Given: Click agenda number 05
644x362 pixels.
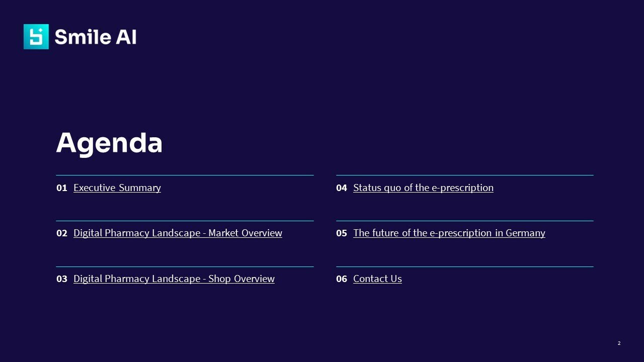Looking at the screenshot, I should 342,233.
